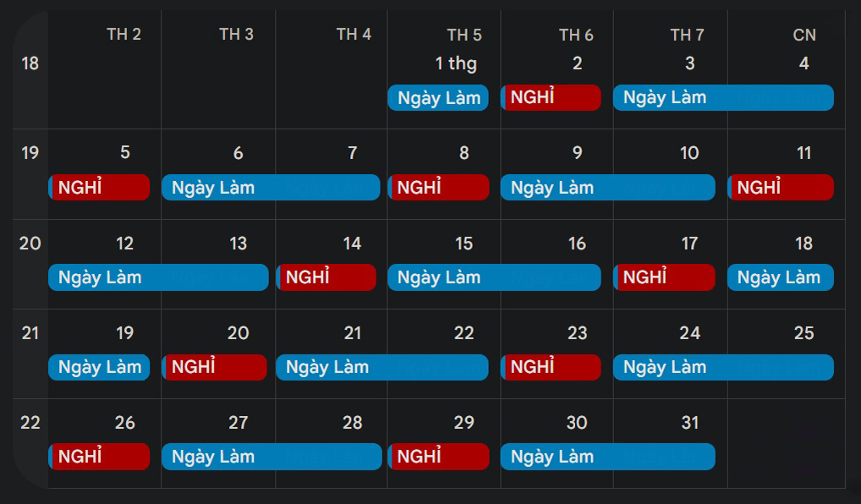
Task: Open the NGHỈ event on day 20
Action: coord(212,367)
